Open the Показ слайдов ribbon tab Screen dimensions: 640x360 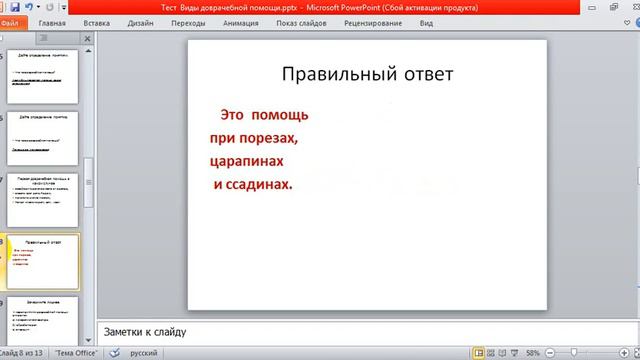coord(301,23)
